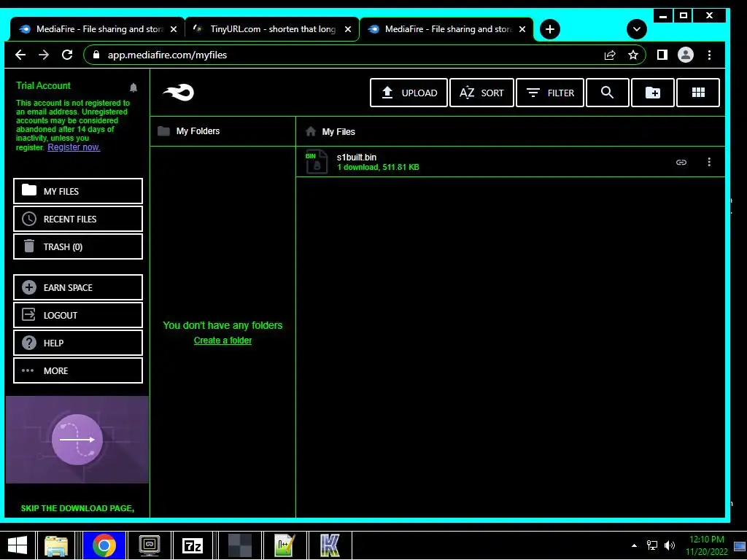Image resolution: width=747 pixels, height=560 pixels.
Task: Click the purple promo banner thumbnail
Action: click(x=77, y=440)
